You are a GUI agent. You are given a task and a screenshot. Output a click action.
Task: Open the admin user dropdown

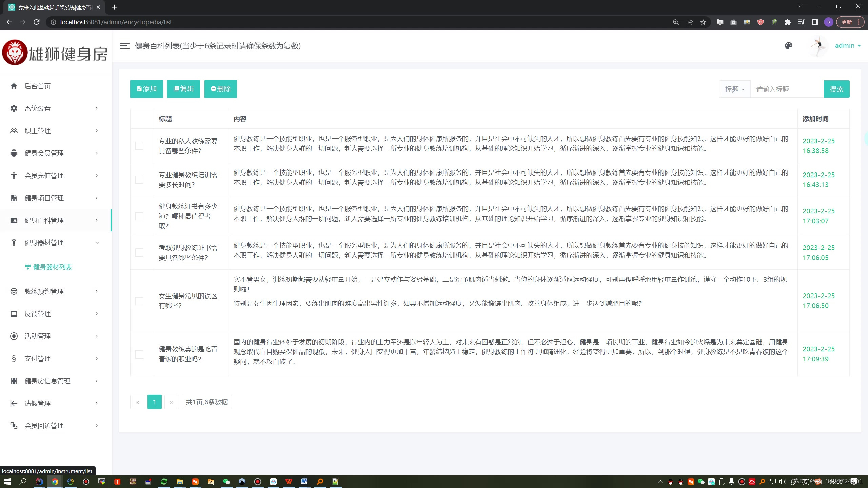(x=847, y=46)
